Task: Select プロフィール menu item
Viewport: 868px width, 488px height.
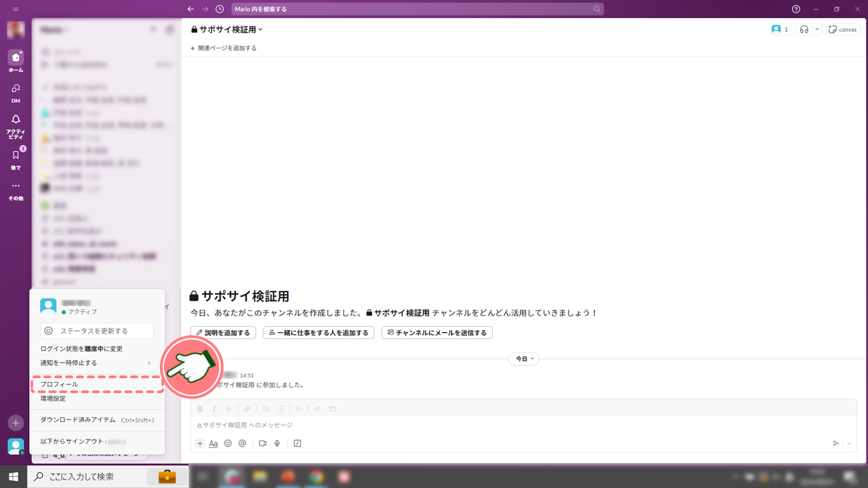Action: click(97, 384)
